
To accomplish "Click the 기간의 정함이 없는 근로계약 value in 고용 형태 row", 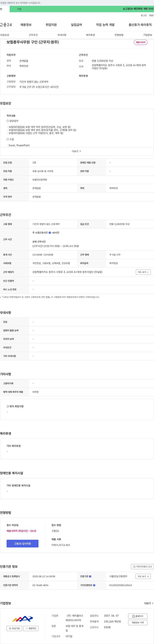I will pos(46,224).
